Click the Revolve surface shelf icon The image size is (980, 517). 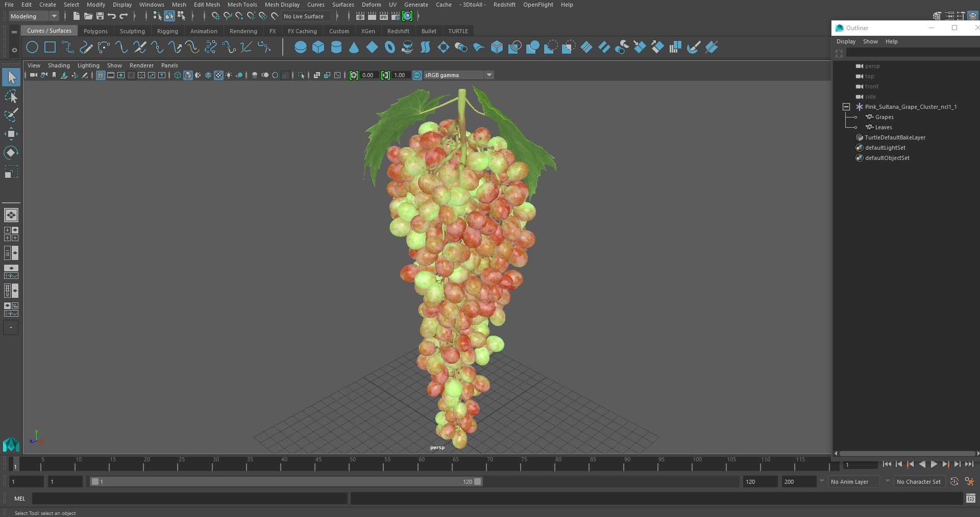pyautogui.click(x=407, y=48)
